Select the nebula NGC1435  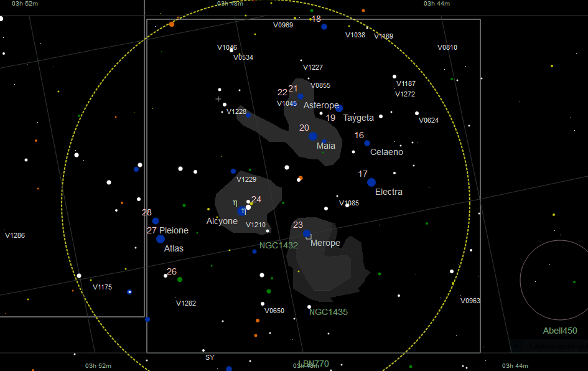click(330, 311)
